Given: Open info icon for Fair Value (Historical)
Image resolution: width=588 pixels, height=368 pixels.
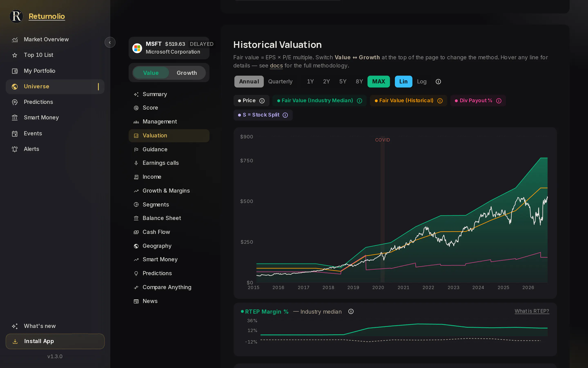Looking at the screenshot, I should [440, 101].
